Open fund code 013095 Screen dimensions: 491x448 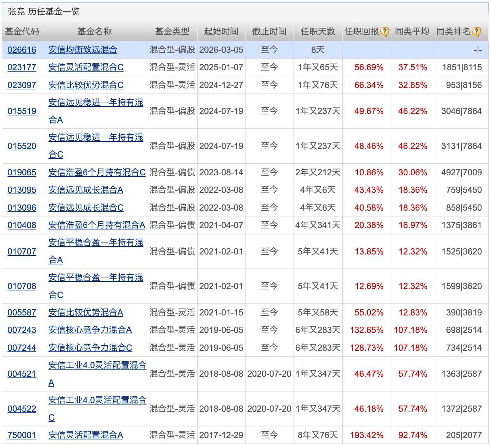point(22,190)
